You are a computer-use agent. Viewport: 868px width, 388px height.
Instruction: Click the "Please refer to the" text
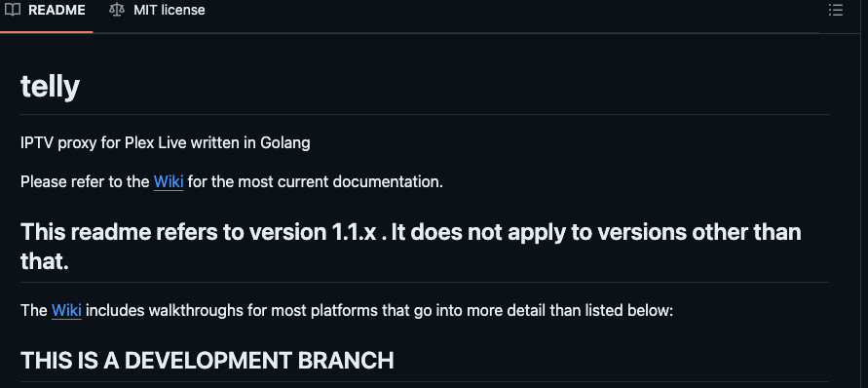tap(85, 181)
